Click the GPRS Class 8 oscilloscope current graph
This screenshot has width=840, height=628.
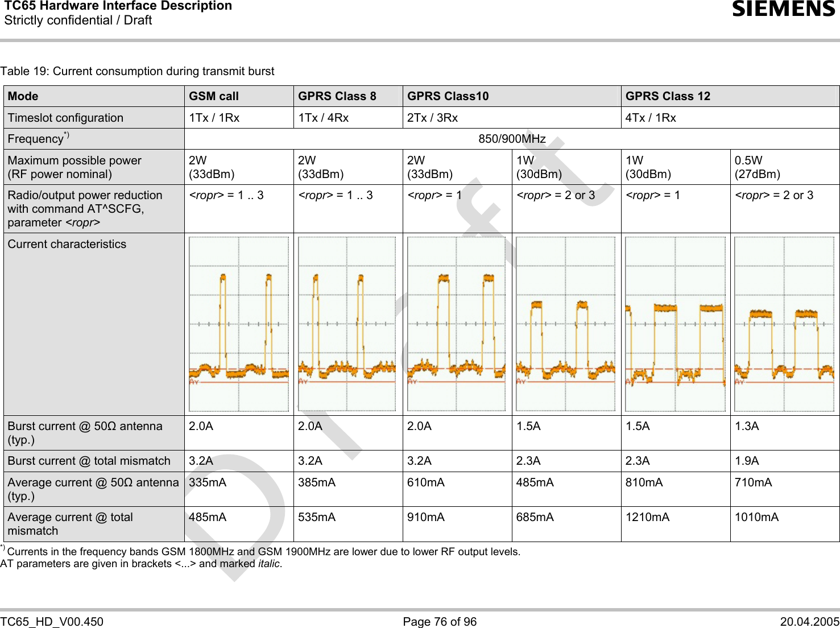[347, 324]
